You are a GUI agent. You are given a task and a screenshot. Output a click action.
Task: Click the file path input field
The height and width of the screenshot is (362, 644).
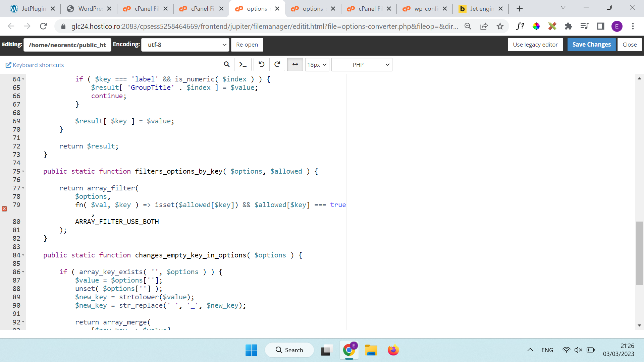[x=67, y=45]
